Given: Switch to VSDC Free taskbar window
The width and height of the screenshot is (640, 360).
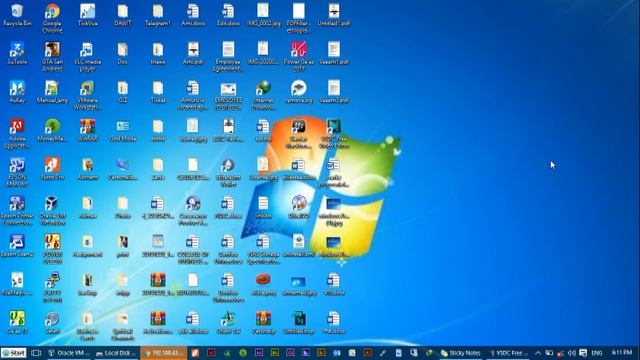Looking at the screenshot, I should [x=508, y=353].
